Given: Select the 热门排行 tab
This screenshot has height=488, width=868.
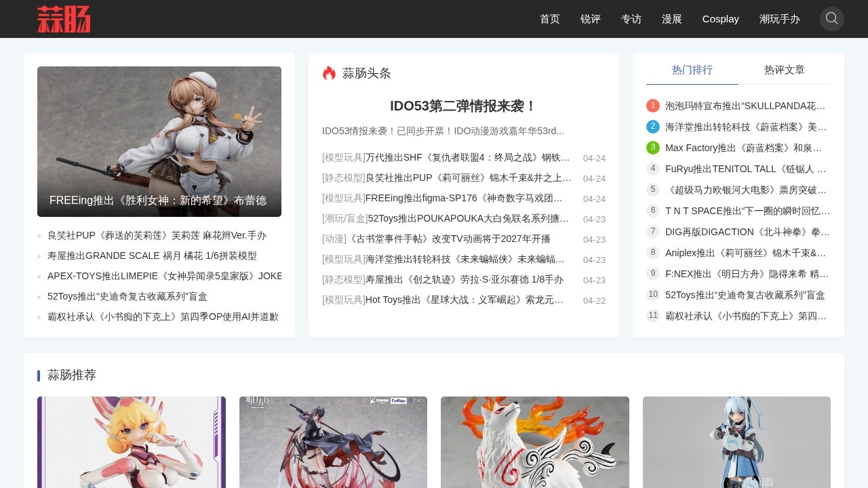Looking at the screenshot, I should coord(692,70).
